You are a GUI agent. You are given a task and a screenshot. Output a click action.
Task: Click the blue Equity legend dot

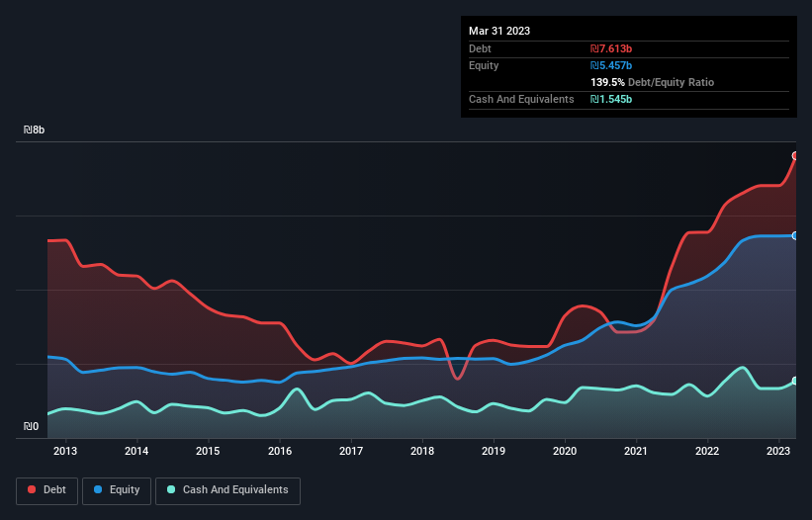click(100, 490)
